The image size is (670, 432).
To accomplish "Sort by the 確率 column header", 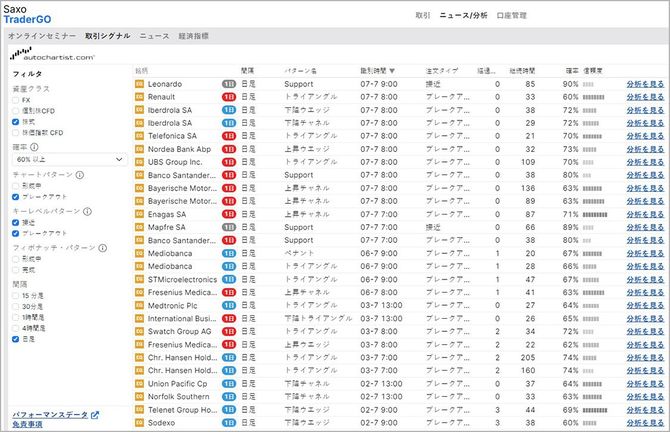I will tap(572, 71).
